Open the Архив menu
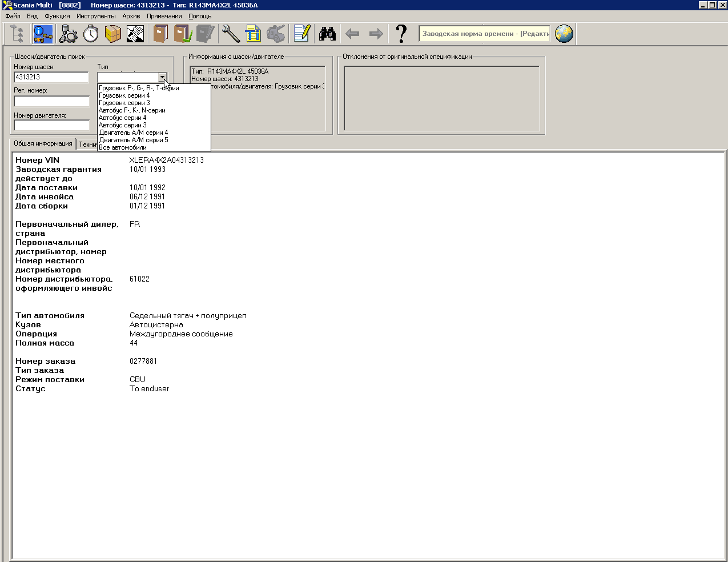The image size is (728, 562). [131, 16]
